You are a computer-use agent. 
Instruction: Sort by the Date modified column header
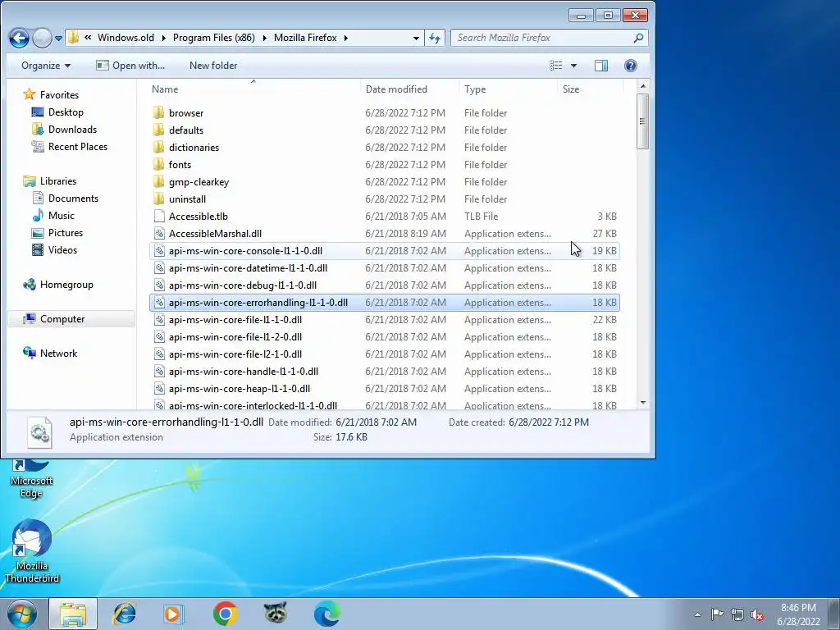click(x=410, y=89)
